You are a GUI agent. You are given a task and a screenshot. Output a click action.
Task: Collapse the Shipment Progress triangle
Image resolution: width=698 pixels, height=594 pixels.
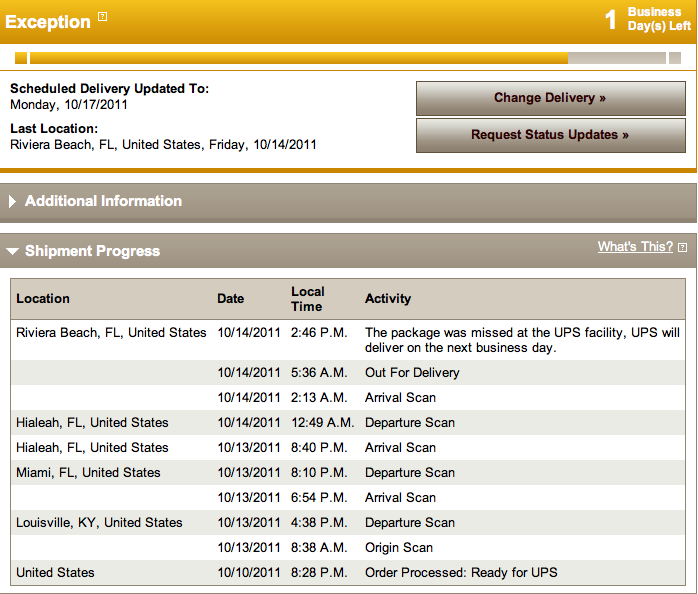tap(12, 251)
